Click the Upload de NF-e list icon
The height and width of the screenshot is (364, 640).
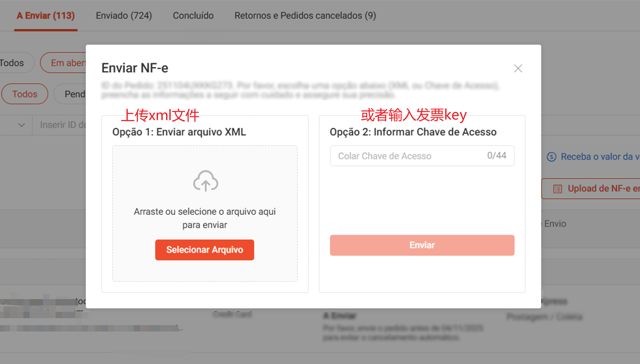(x=558, y=189)
